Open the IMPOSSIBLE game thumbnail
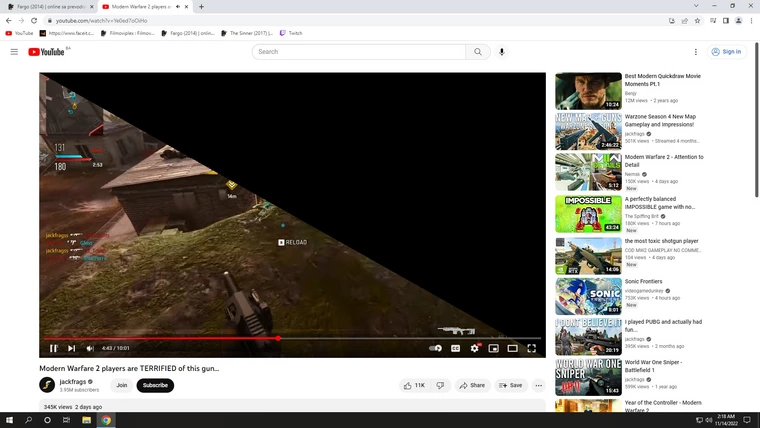This screenshot has width=760, height=428. point(588,214)
